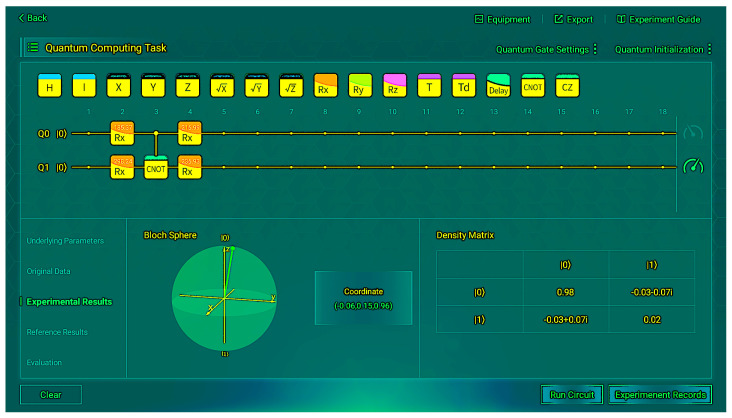Show Underlying Parameters tab
This screenshot has height=418, width=732.
(x=65, y=241)
